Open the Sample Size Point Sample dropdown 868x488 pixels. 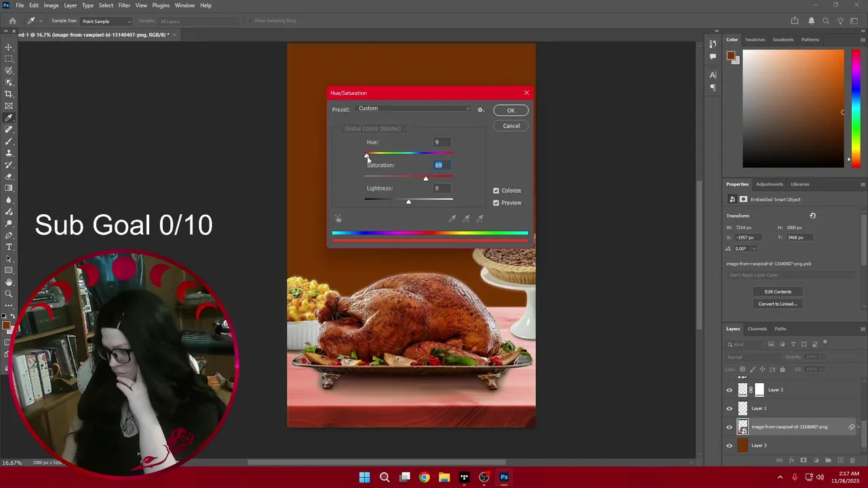pyautogui.click(x=106, y=21)
